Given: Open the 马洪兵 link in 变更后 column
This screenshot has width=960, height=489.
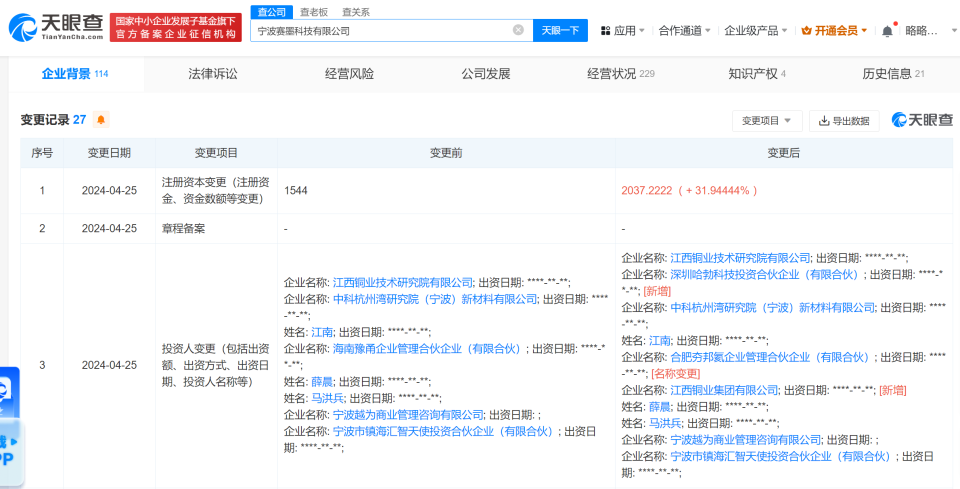Looking at the screenshot, I should 666,423.
